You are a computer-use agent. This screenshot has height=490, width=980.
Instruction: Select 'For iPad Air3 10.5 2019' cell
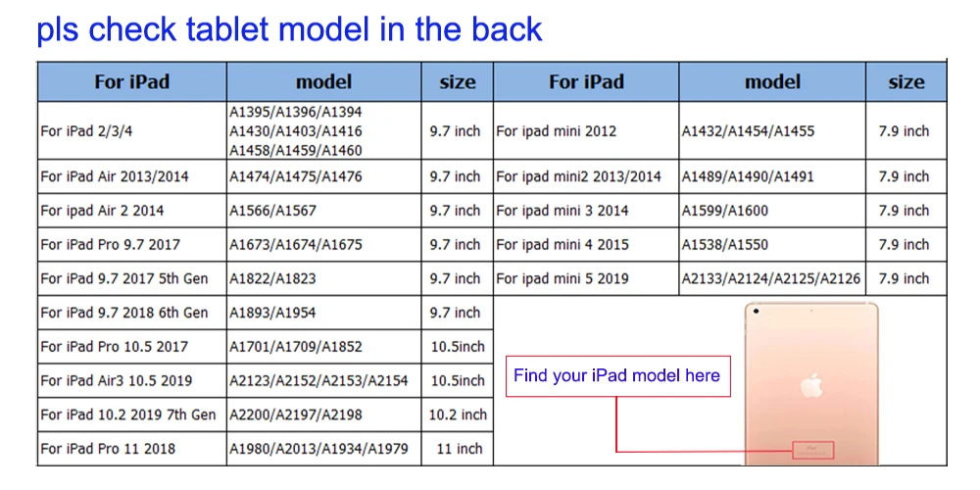pyautogui.click(x=132, y=380)
